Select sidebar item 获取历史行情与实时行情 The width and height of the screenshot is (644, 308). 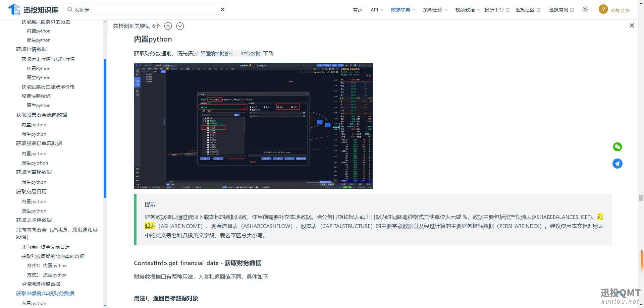click(x=48, y=59)
